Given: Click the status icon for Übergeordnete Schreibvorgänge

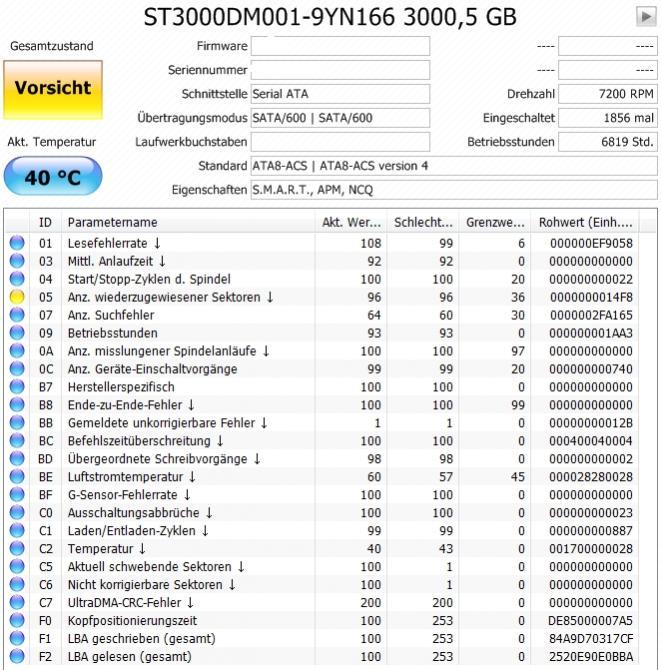Looking at the screenshot, I should coord(17,458).
